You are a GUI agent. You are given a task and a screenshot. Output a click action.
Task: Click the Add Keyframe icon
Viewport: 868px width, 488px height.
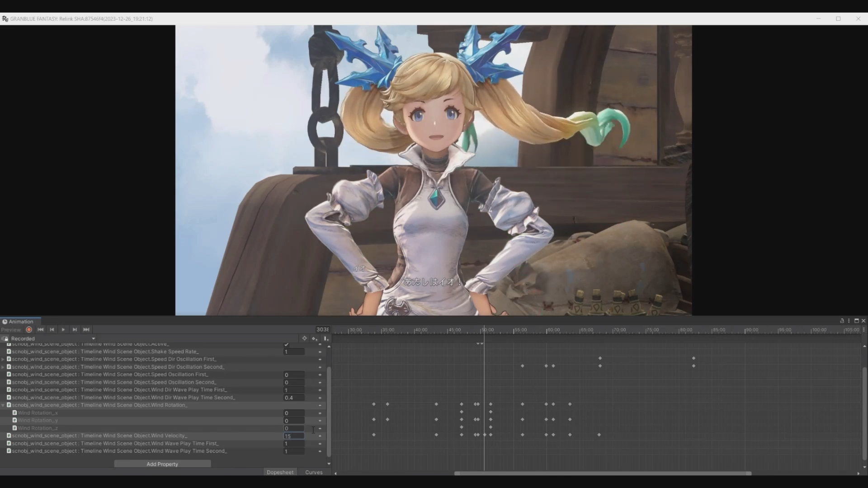coord(315,338)
